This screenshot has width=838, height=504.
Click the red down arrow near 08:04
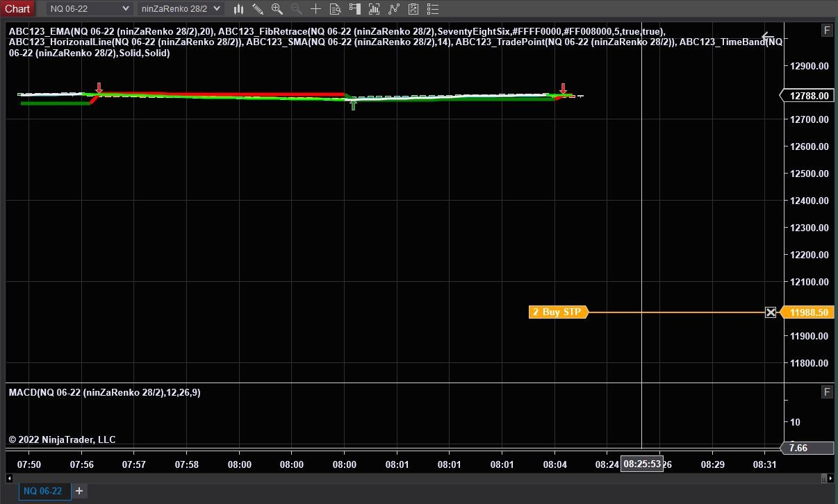(x=563, y=88)
